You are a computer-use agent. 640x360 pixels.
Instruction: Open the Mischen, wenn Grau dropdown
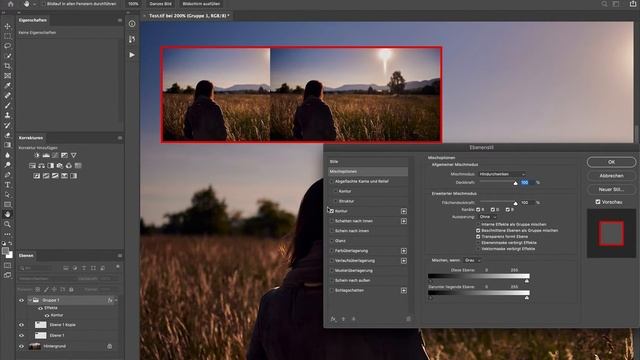pyautogui.click(x=472, y=260)
